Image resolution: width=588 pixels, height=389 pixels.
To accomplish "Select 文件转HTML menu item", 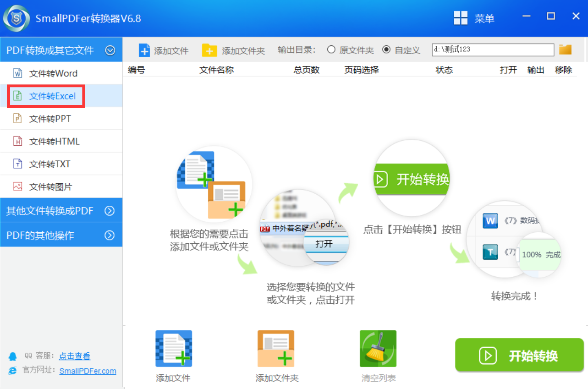I will click(x=62, y=141).
